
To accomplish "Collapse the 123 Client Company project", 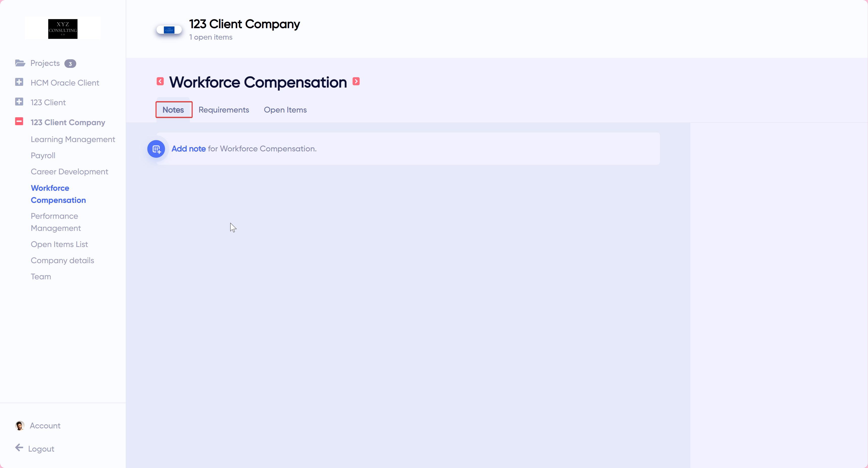I will point(19,122).
